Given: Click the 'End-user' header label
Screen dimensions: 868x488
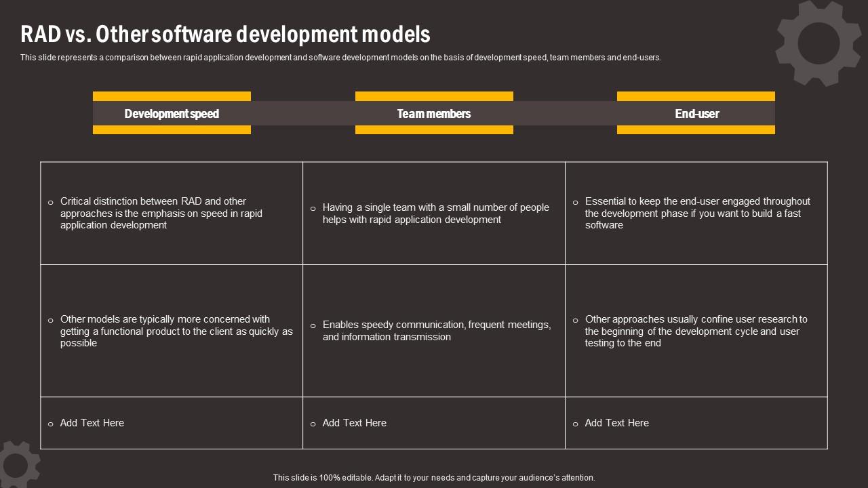Looking at the screenshot, I should 696,113.
